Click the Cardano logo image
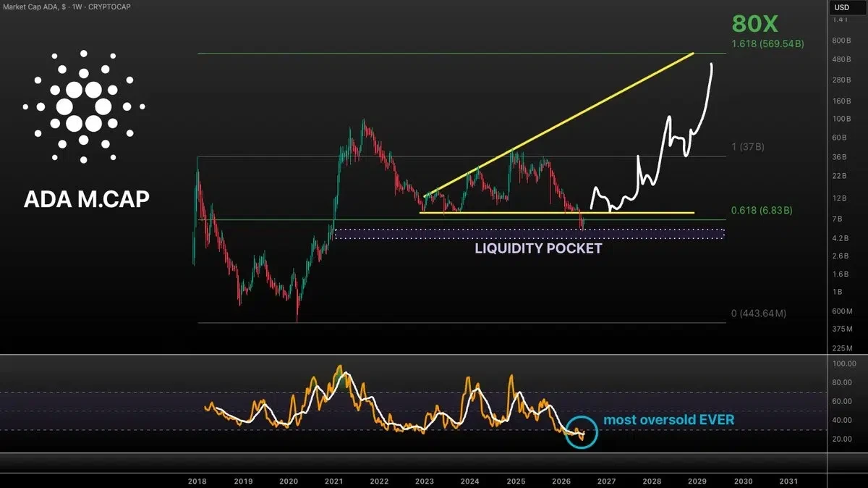868x488 pixels. click(84, 106)
